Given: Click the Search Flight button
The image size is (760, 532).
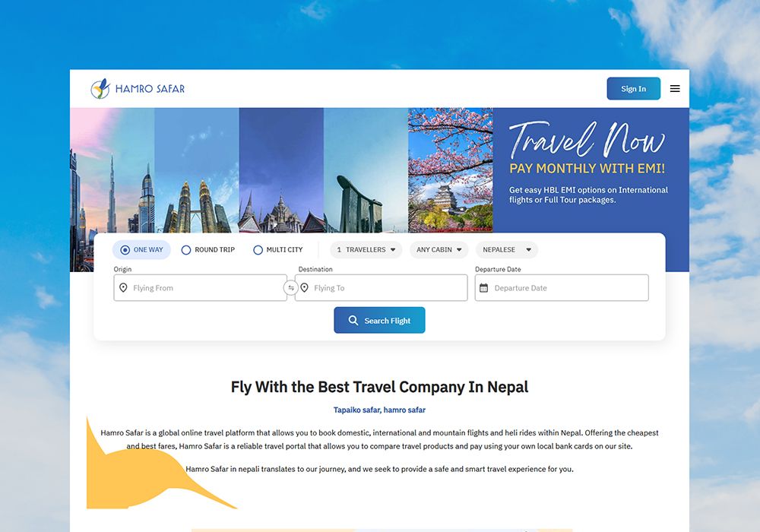Looking at the screenshot, I should coord(379,320).
